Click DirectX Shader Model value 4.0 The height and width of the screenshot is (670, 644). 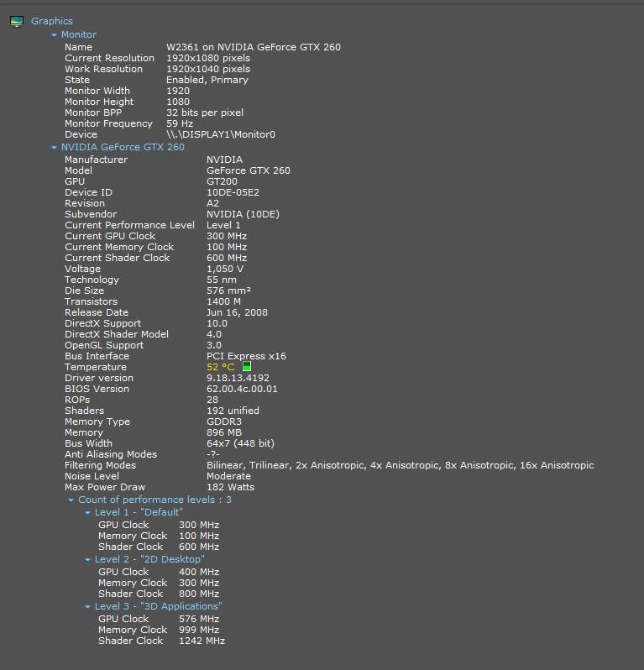(x=214, y=334)
